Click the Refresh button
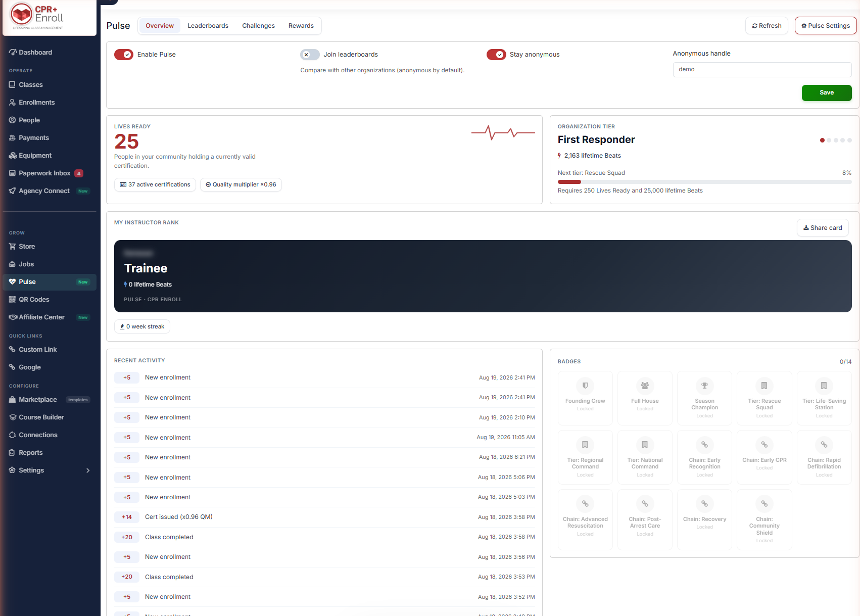 pyautogui.click(x=767, y=26)
